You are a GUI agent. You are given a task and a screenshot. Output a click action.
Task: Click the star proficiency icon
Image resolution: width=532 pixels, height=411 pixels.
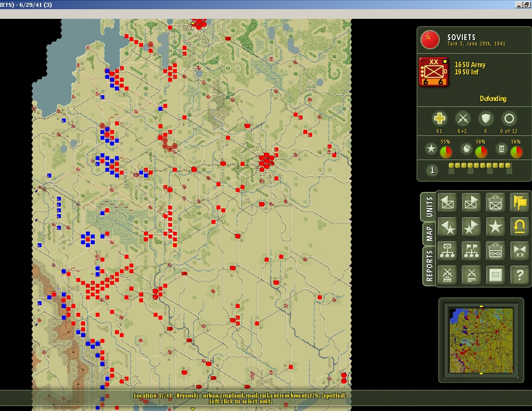[x=431, y=148]
